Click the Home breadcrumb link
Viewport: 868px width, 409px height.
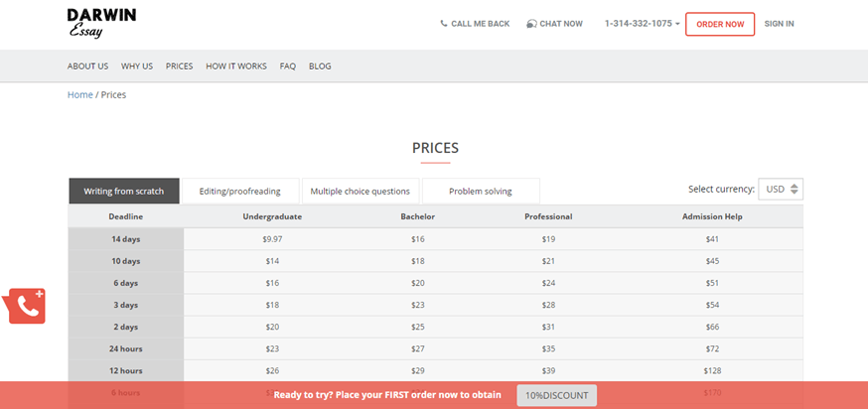tap(80, 94)
